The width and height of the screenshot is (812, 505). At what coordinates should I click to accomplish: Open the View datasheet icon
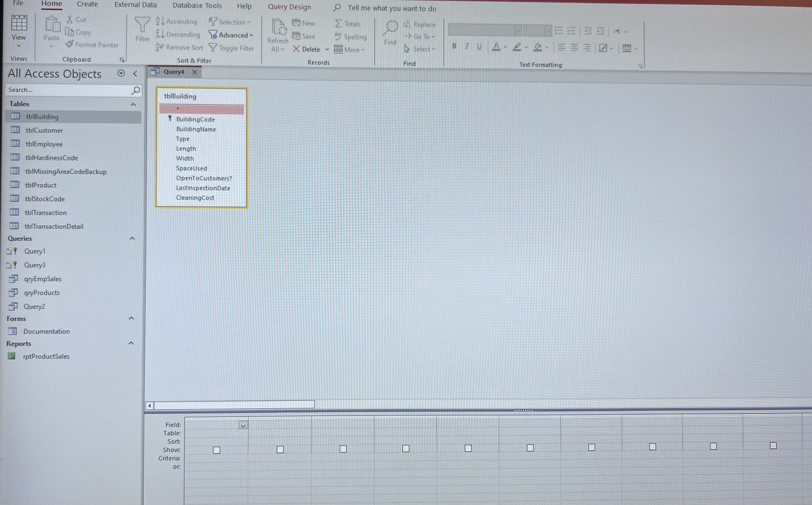pyautogui.click(x=19, y=23)
